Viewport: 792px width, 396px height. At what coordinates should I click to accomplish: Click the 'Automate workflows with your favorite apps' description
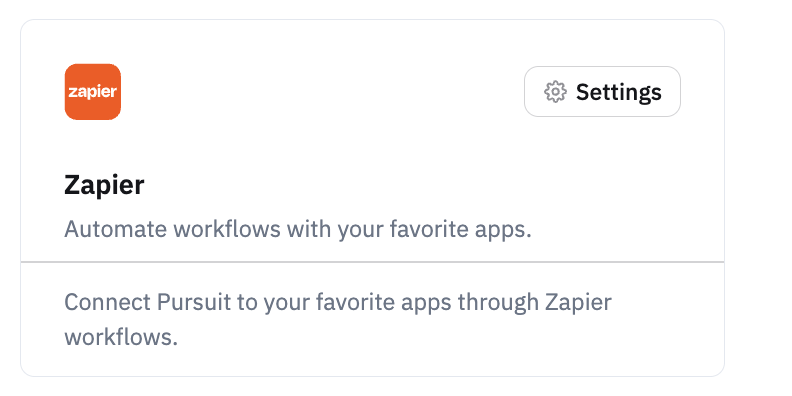point(298,229)
